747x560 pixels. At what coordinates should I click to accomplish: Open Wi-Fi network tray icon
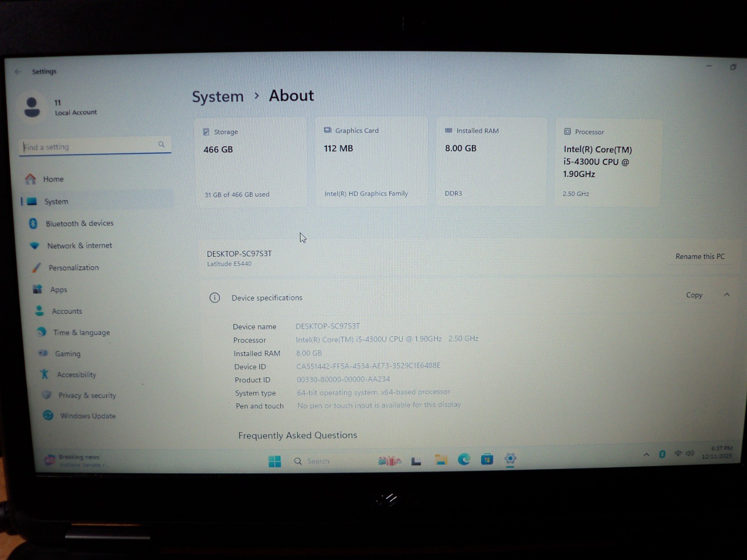coord(678,453)
